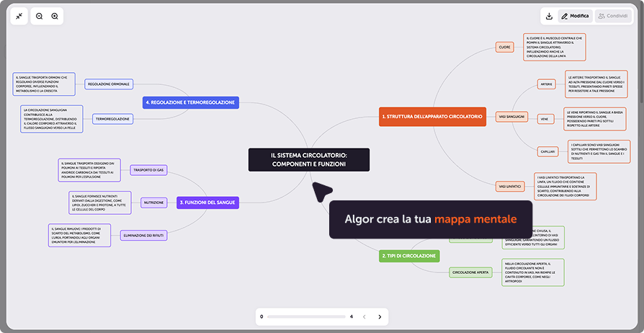Screen dimensions: 644x333
Task: Zoom in on the mind map
Action: pos(55,16)
